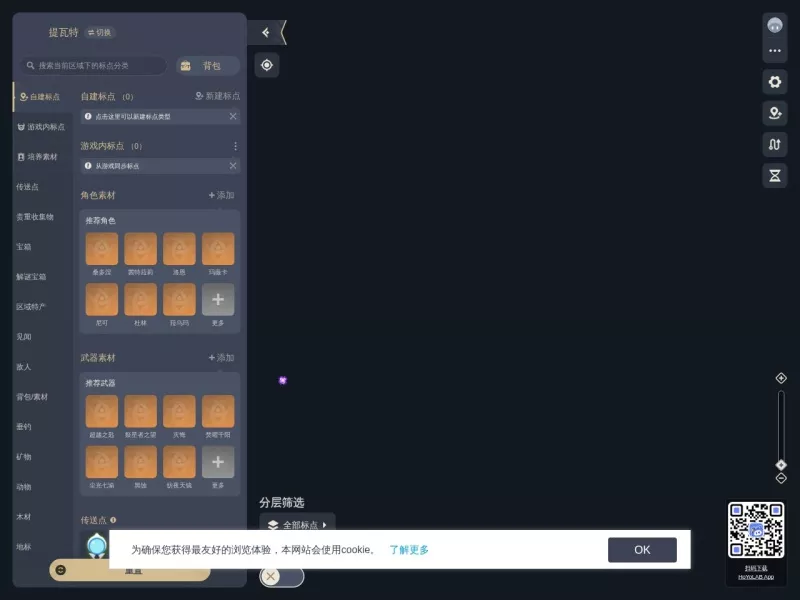The width and height of the screenshot is (800, 600).
Task: Click the zoom slider handle
Action: 781,465
